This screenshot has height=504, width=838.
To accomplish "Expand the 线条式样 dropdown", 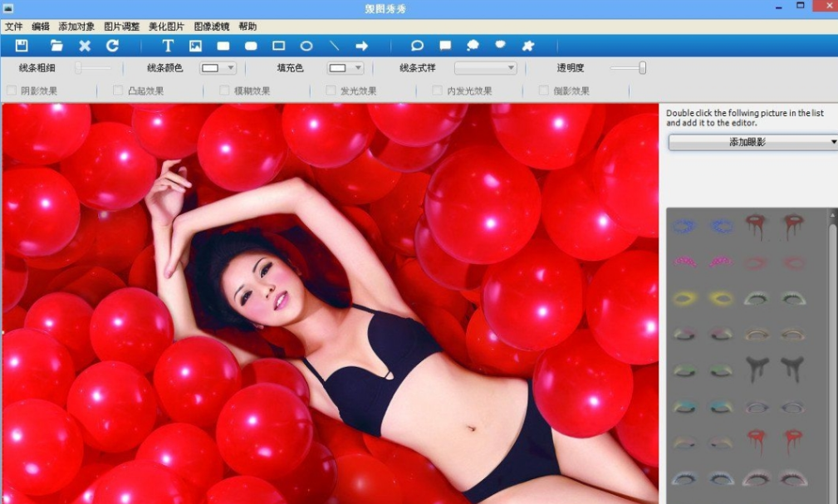I will 485,68.
